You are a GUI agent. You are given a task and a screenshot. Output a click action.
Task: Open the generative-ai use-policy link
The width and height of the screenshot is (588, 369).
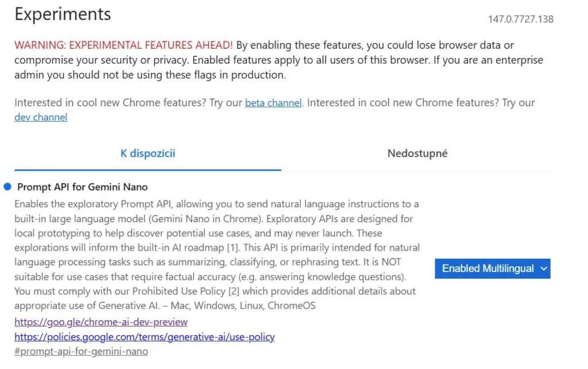[x=144, y=337]
